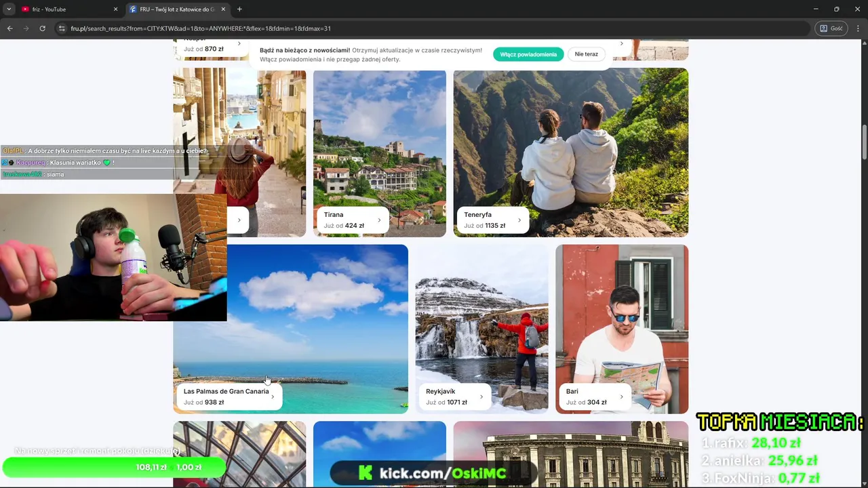This screenshot has height=488, width=868.
Task: Go forward in browser history
Action: [26, 28]
